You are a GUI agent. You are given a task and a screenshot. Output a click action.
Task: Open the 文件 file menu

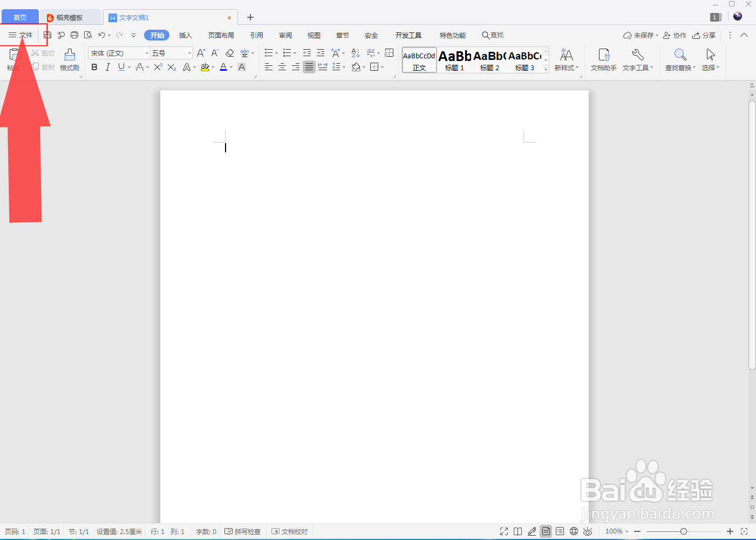[x=21, y=35]
